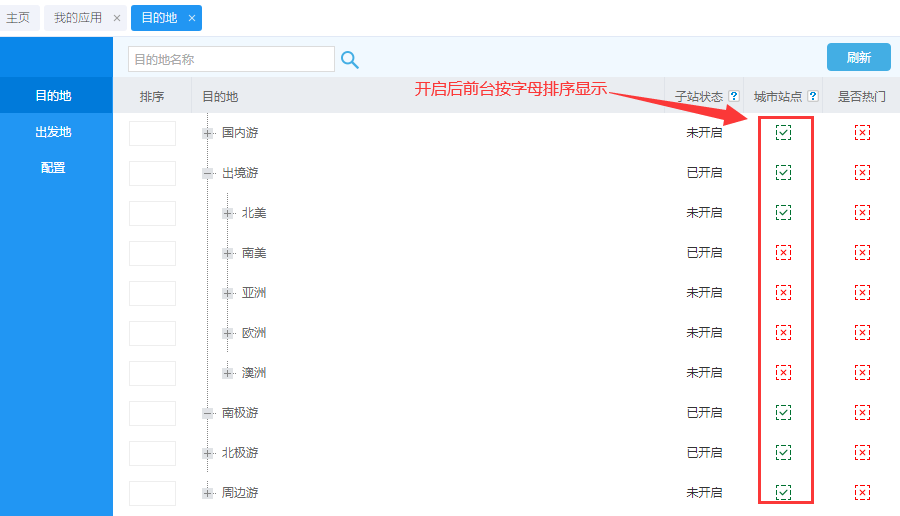
Task: Toggle 是否热门 icon for 南极游
Action: (x=862, y=413)
